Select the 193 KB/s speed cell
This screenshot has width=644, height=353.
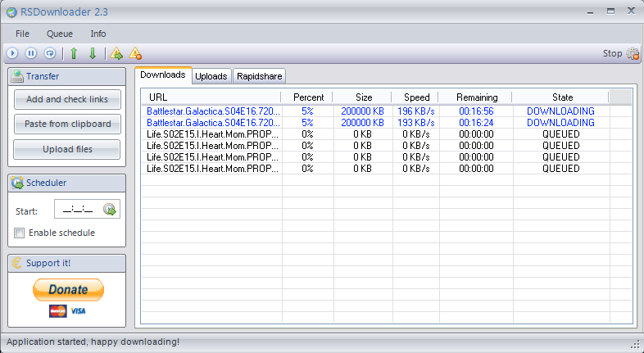(415, 123)
